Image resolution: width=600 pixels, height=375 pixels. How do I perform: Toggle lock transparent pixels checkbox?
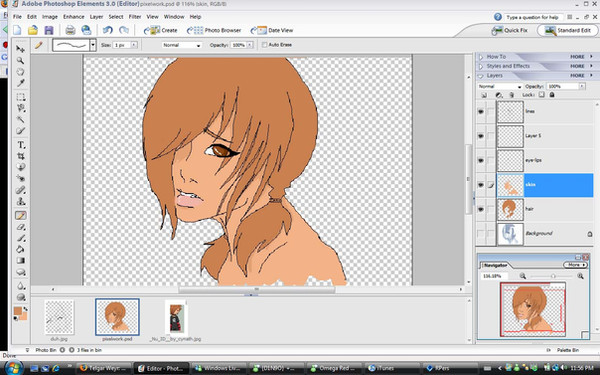(541, 95)
